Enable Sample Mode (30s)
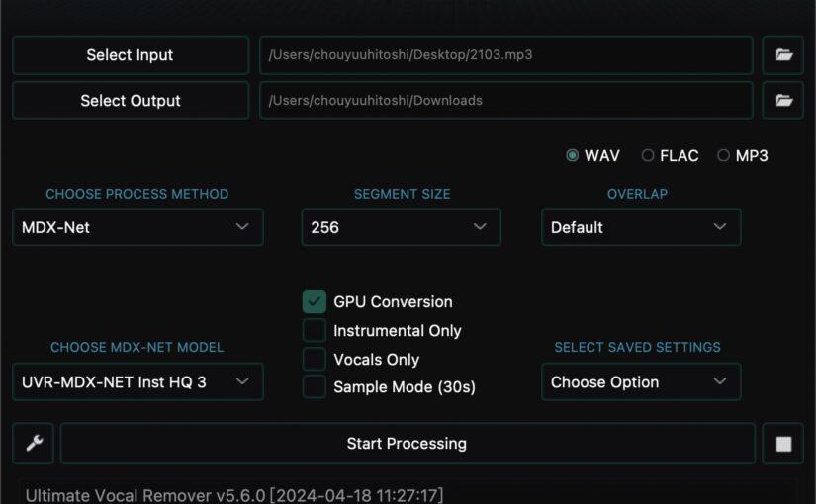Viewport: 816px width, 504px height. pyautogui.click(x=315, y=387)
